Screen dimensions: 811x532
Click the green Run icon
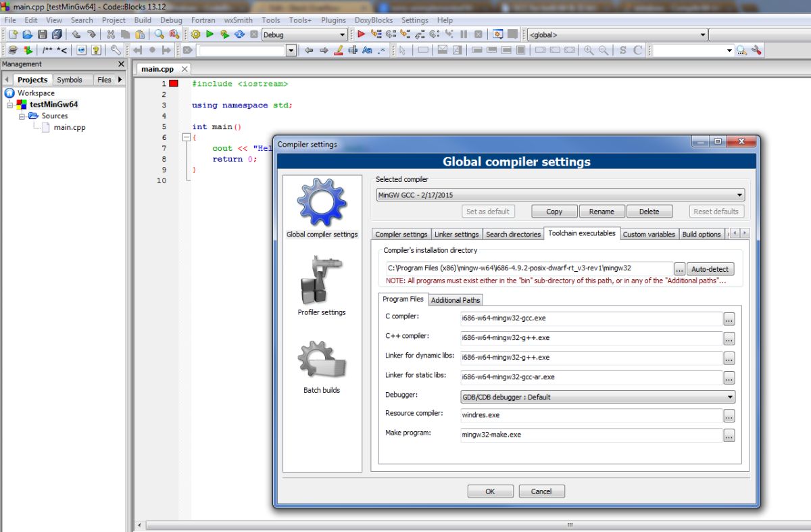[210, 34]
